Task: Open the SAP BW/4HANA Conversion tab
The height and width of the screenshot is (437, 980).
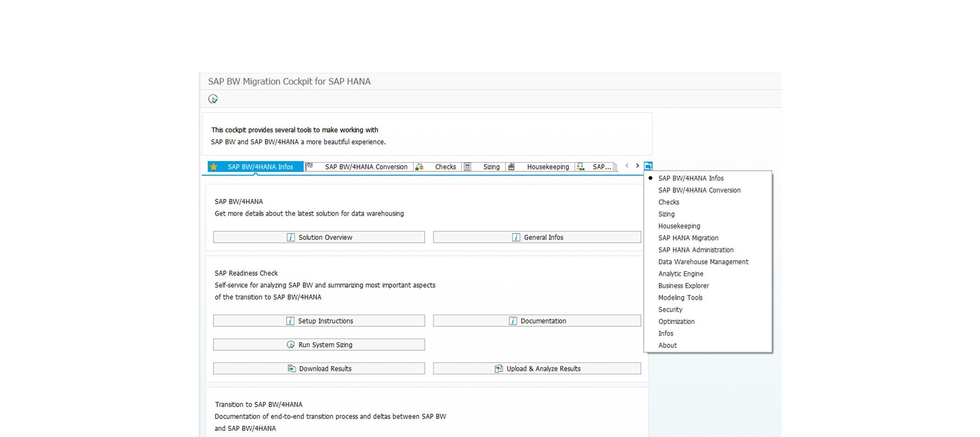Action: pyautogui.click(x=360, y=167)
